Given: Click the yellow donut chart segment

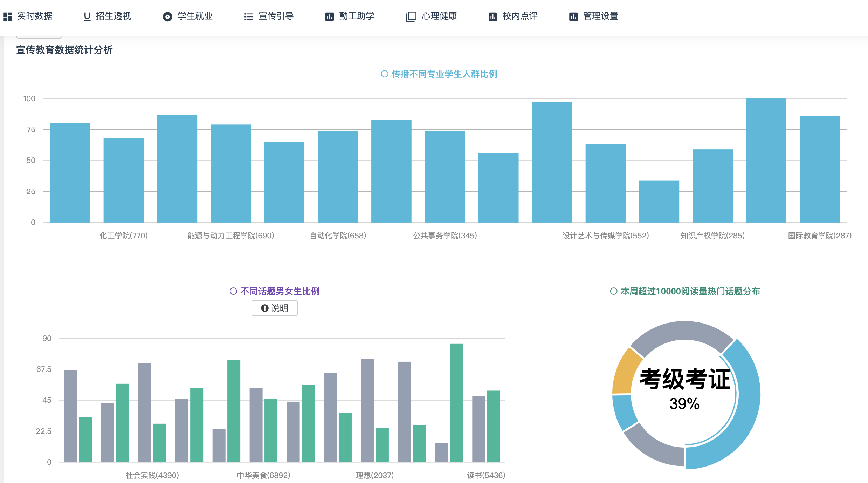Looking at the screenshot, I should [x=625, y=372].
